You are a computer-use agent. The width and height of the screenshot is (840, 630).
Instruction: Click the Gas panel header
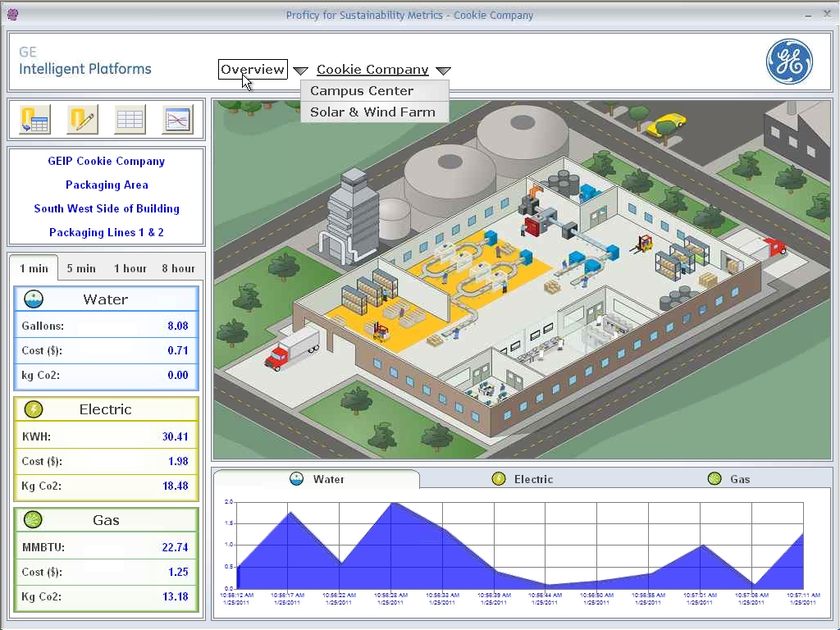(106, 519)
